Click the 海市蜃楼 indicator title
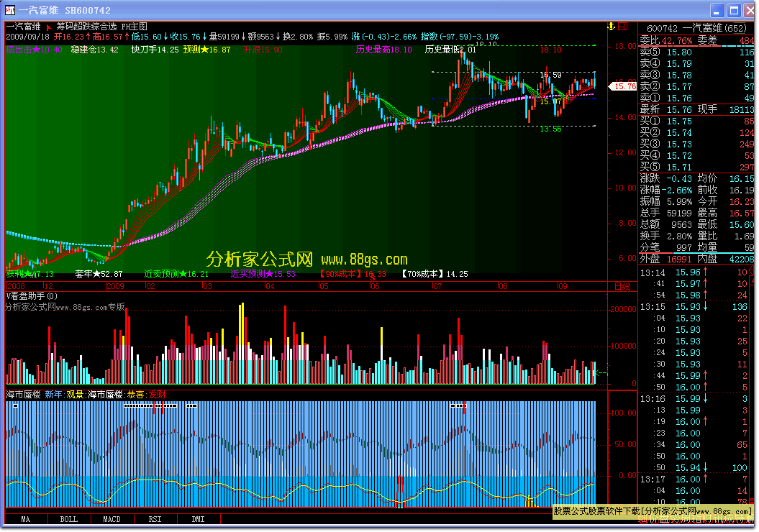This screenshot has width=759, height=532. click(x=23, y=395)
